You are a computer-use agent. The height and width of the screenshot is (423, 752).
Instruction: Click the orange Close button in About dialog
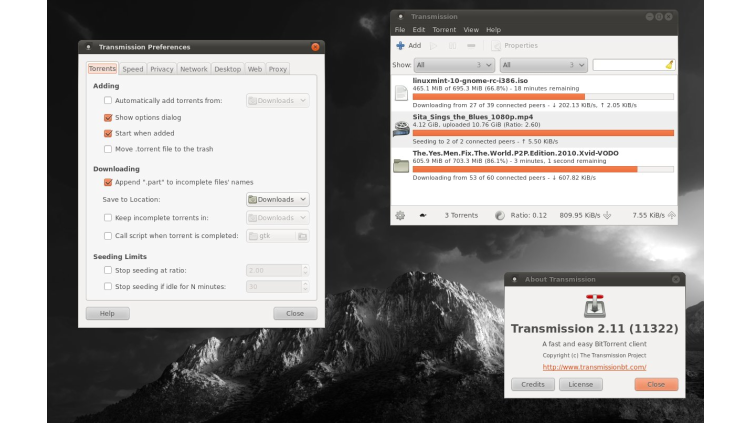click(x=656, y=384)
